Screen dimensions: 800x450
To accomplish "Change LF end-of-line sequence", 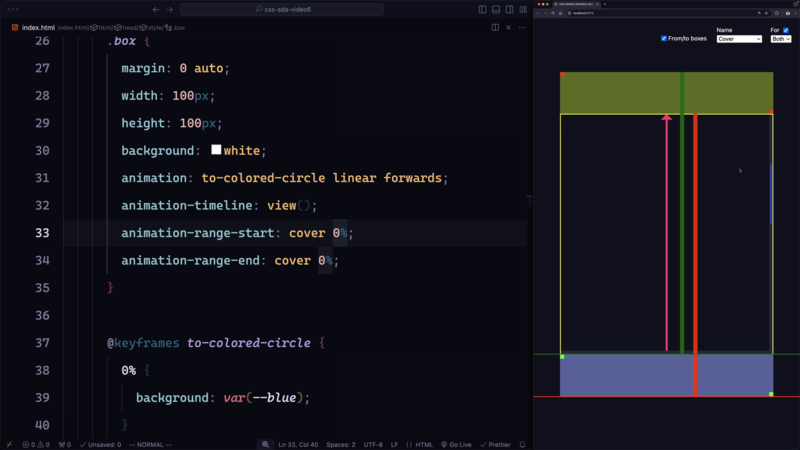I will pos(394,444).
